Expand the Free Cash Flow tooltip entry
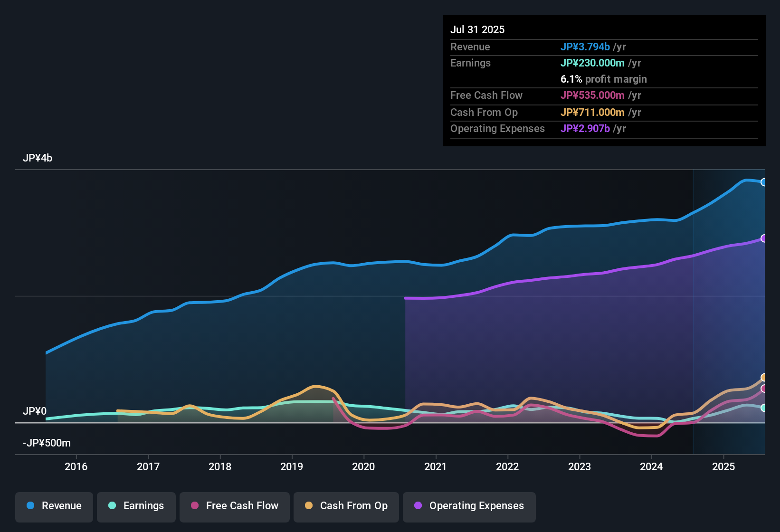 click(486, 95)
